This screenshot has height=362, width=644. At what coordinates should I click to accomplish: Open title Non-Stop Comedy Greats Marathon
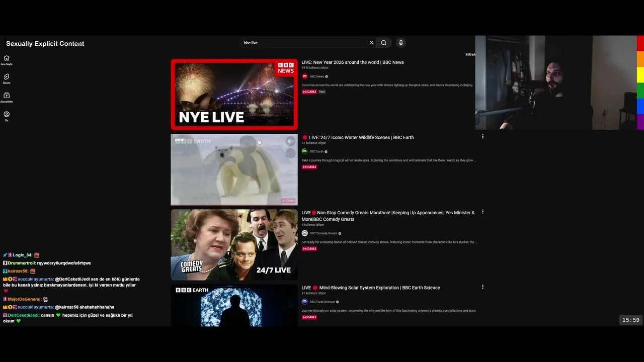coord(388,216)
